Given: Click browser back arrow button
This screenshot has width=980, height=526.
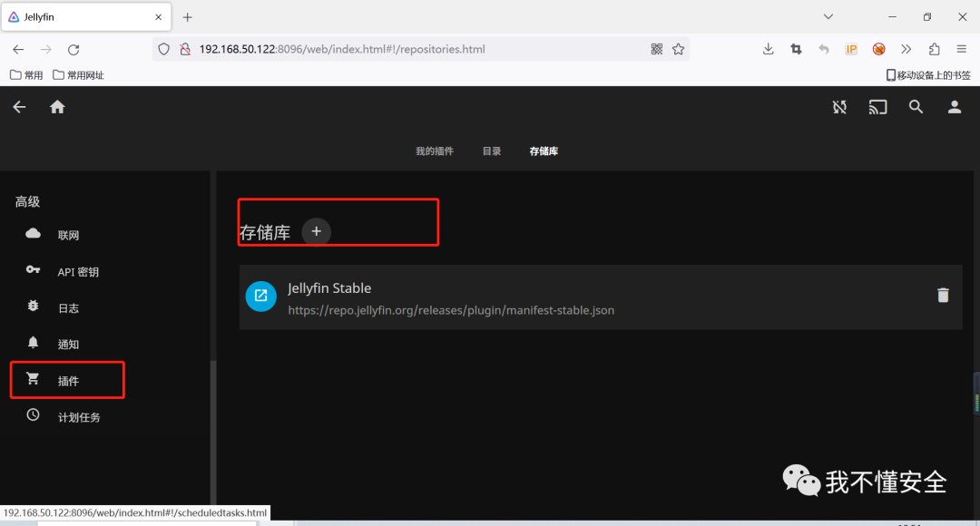Looking at the screenshot, I should coord(18,49).
